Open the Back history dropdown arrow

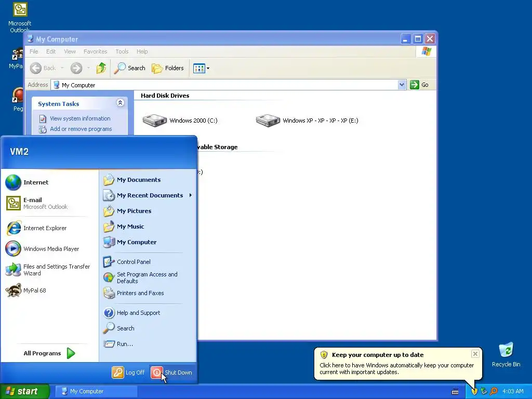click(62, 68)
